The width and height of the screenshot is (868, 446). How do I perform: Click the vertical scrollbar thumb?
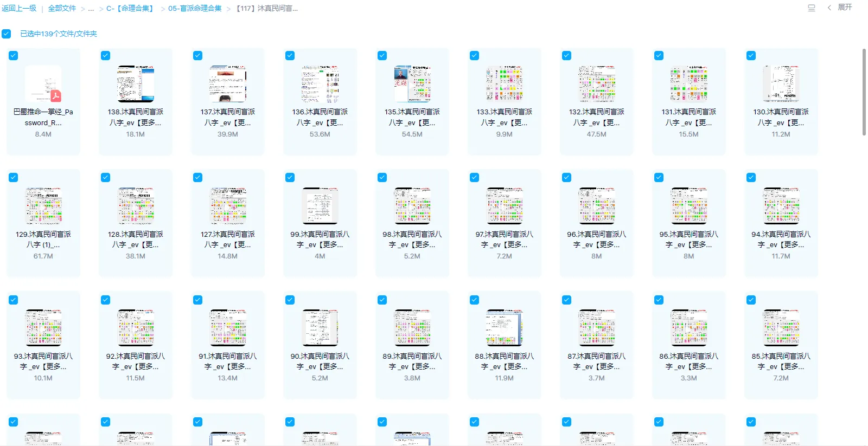click(864, 92)
